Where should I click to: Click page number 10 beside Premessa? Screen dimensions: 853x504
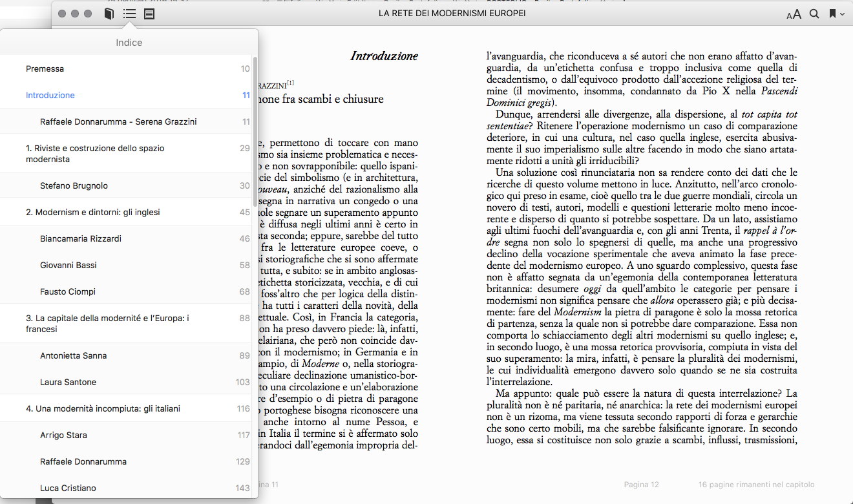tap(245, 68)
